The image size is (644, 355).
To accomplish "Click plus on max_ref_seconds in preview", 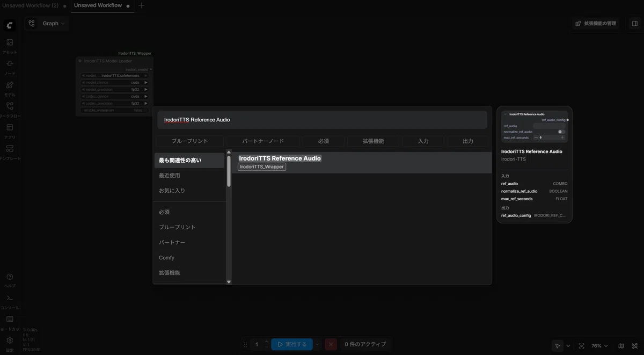I will [x=562, y=137].
